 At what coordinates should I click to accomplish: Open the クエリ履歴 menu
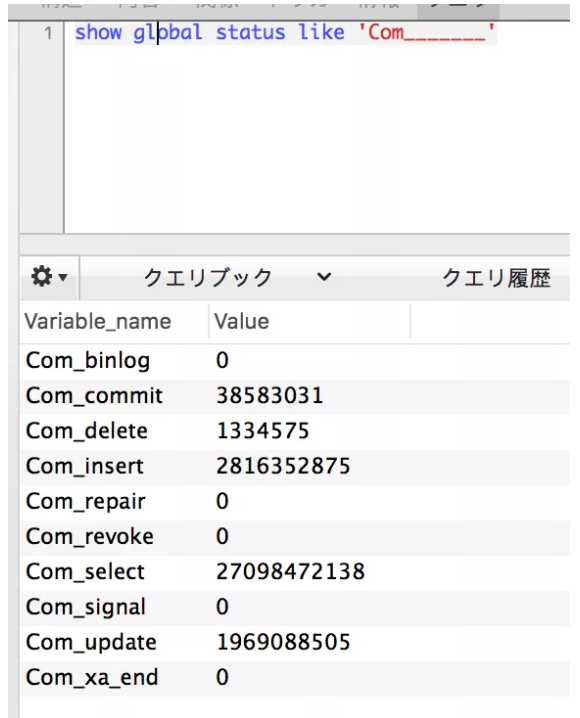coord(496,278)
